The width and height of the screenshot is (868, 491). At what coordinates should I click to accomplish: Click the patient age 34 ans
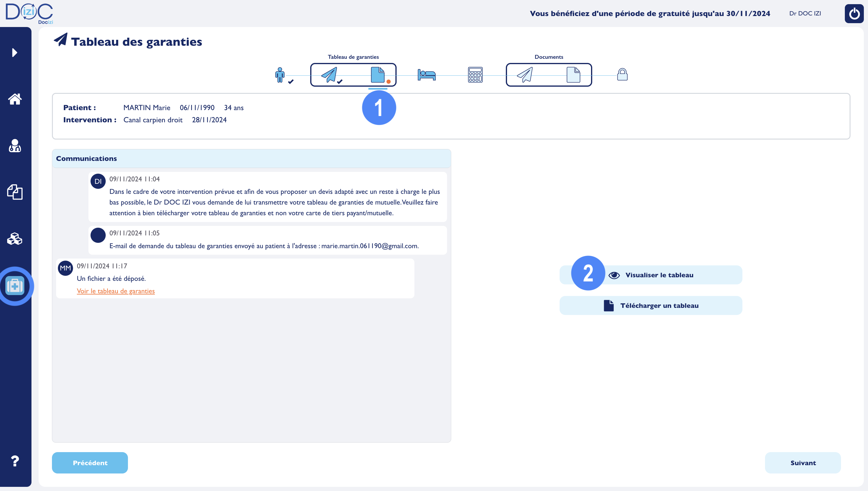[x=234, y=107]
